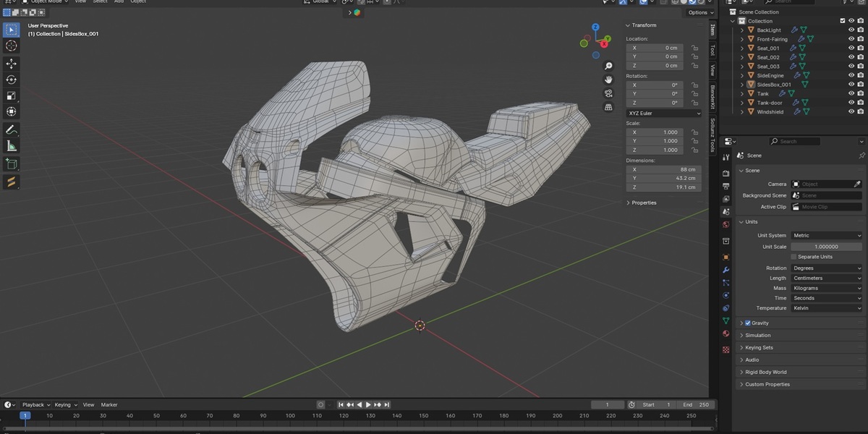Jump to the timeline start frame
The image size is (868, 434).
pos(341,405)
